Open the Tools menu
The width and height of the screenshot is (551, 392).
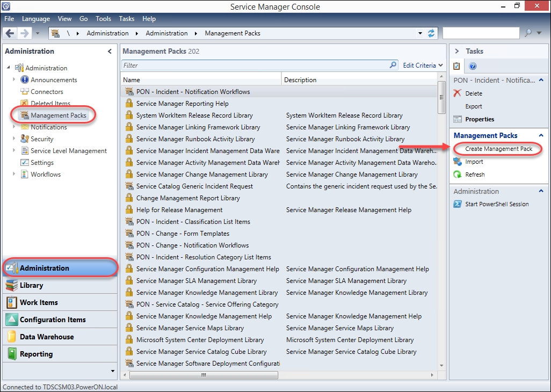click(103, 19)
